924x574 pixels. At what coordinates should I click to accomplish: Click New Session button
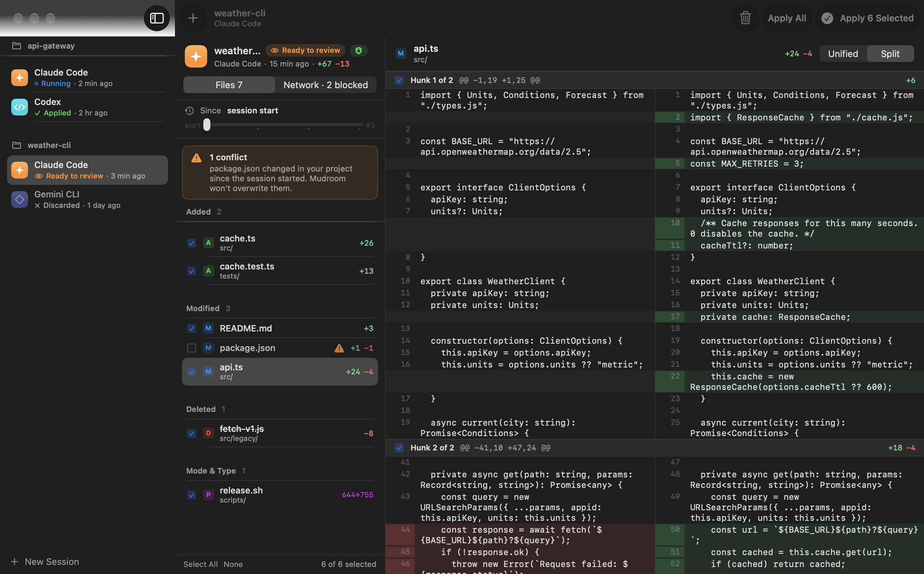click(45, 562)
